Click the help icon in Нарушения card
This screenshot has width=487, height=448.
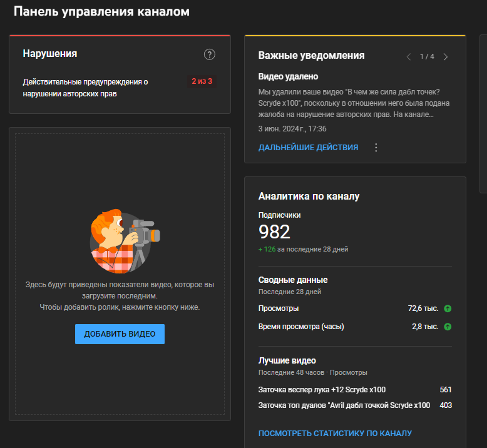[x=210, y=54]
